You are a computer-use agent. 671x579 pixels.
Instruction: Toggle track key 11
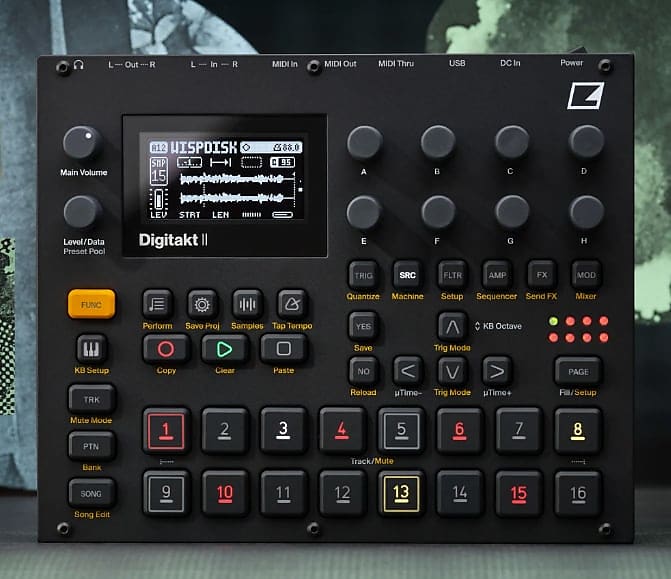(x=283, y=494)
